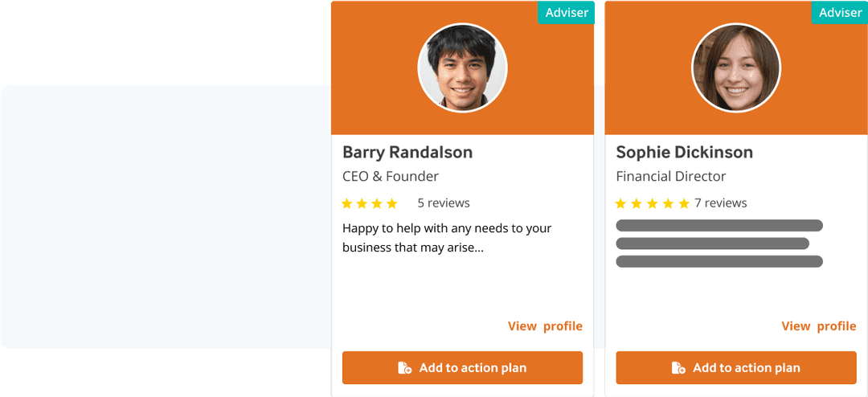The height and width of the screenshot is (397, 868).
Task: Add Barry Randalson to action plan
Action: coord(473,368)
